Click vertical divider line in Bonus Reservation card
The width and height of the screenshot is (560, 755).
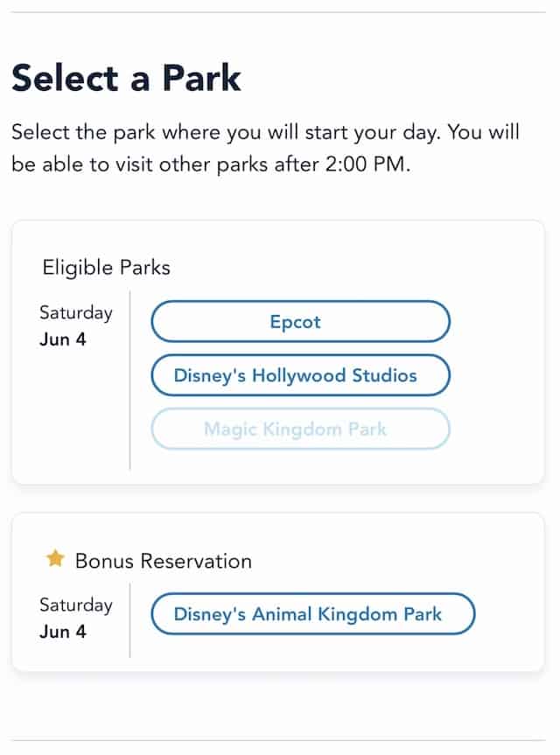coord(130,620)
